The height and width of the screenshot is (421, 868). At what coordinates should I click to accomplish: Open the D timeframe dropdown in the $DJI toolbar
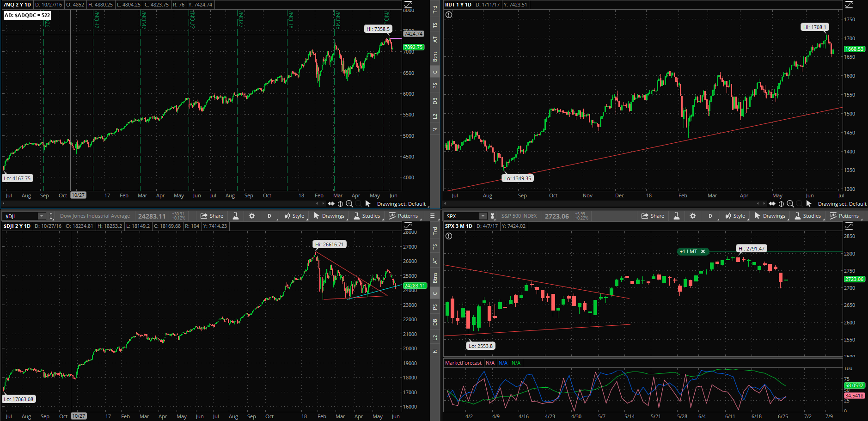click(x=269, y=216)
